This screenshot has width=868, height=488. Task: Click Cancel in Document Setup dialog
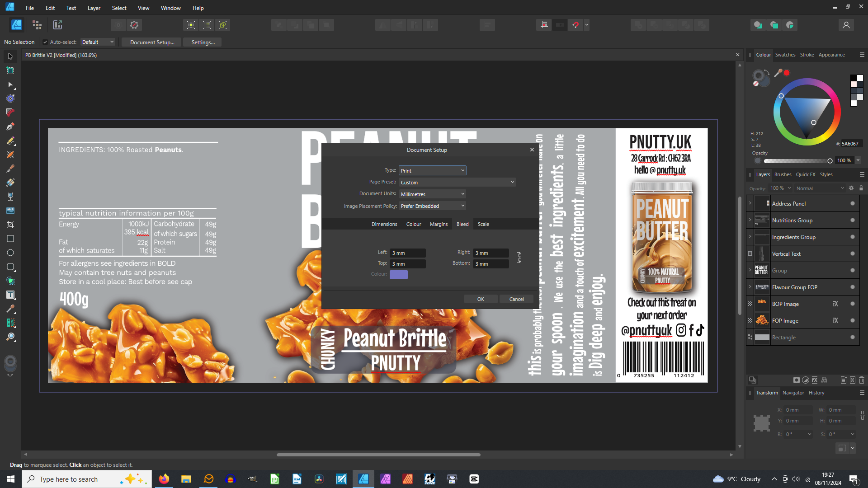point(517,299)
